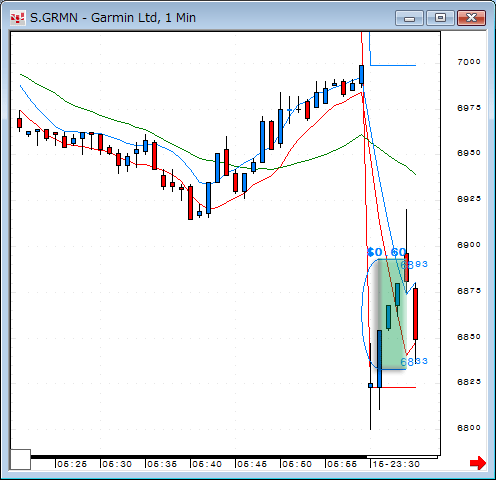Click the window title S.GRMN - Garmin Ltd
Screen dimensions: 496x480
113,18
